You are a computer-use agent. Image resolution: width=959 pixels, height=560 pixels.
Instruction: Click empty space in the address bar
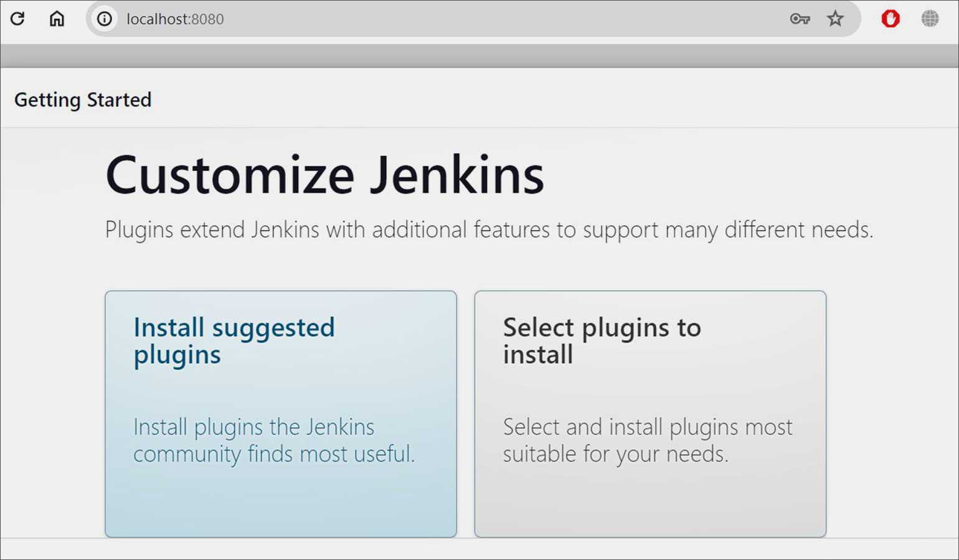(x=498, y=19)
